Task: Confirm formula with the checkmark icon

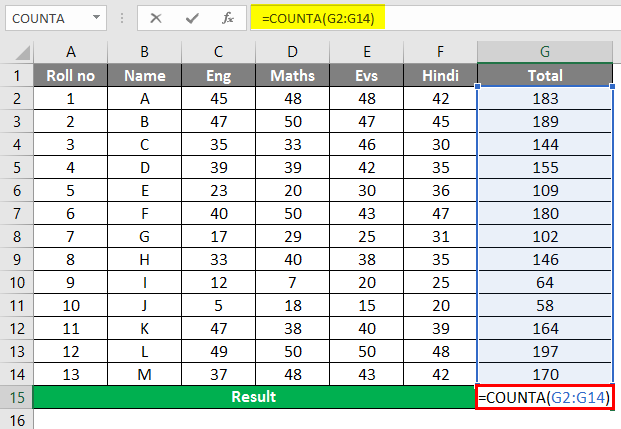Action: 192,18
